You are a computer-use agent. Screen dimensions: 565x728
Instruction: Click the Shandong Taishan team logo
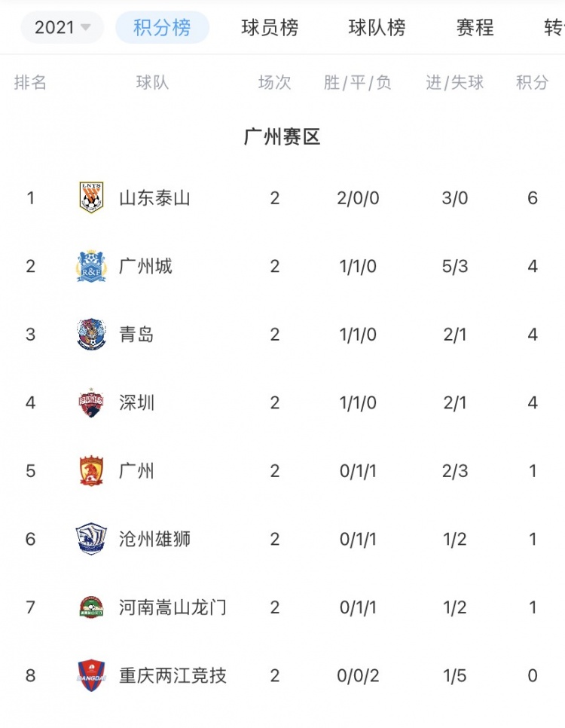click(91, 197)
